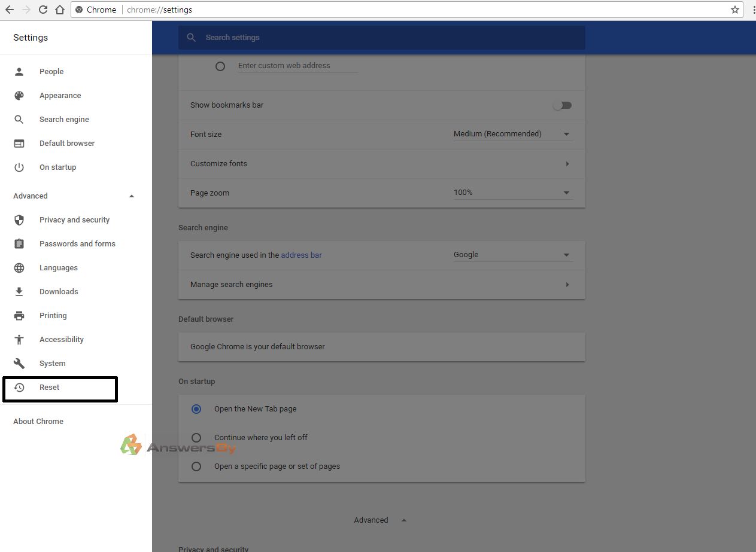
Task: Click the browser forward arrow
Action: point(26,10)
